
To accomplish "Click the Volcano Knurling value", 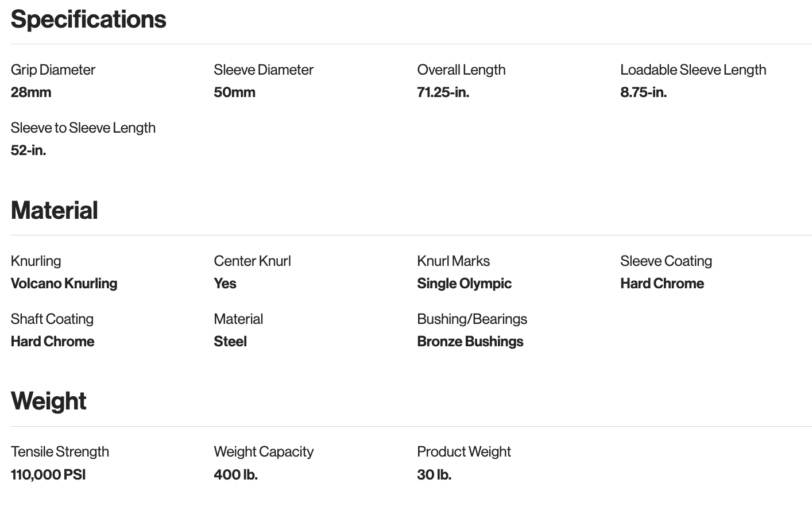I will [64, 284].
